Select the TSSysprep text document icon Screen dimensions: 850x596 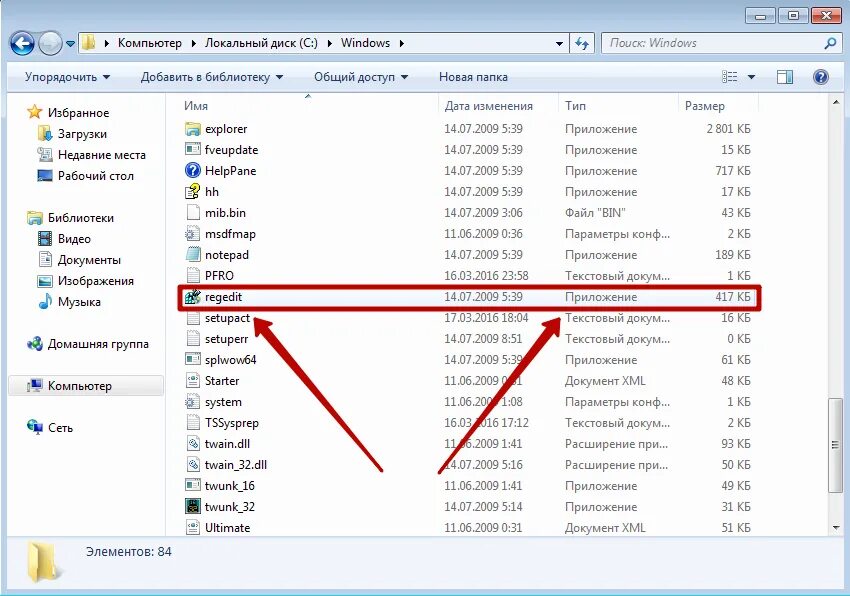click(x=192, y=422)
